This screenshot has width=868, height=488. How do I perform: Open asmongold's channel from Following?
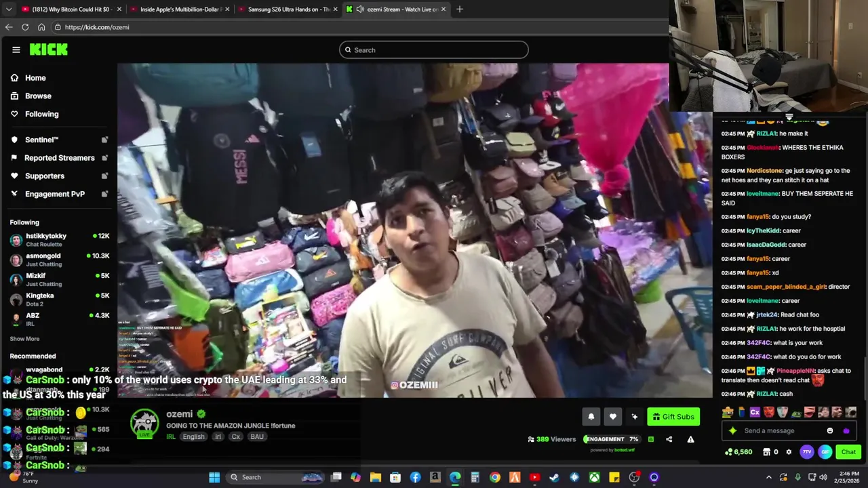pos(60,260)
